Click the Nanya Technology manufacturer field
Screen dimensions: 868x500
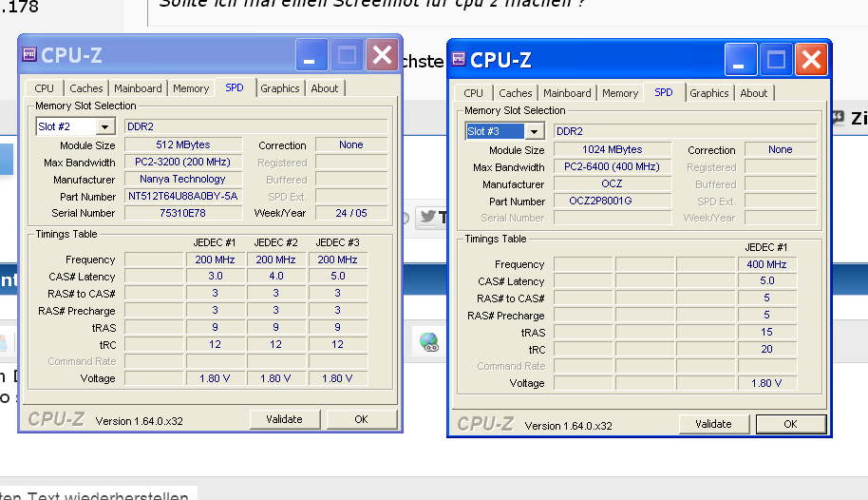point(183,179)
